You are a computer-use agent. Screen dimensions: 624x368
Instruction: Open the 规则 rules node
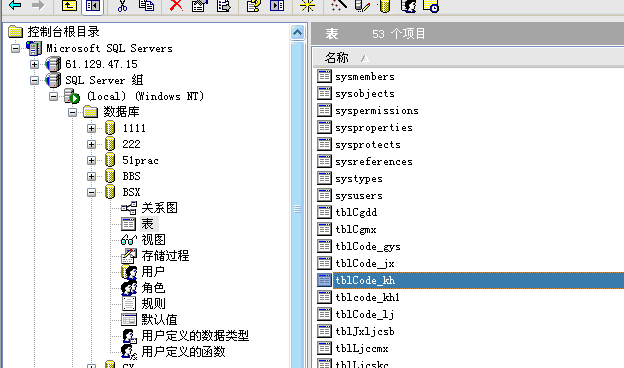[153, 304]
